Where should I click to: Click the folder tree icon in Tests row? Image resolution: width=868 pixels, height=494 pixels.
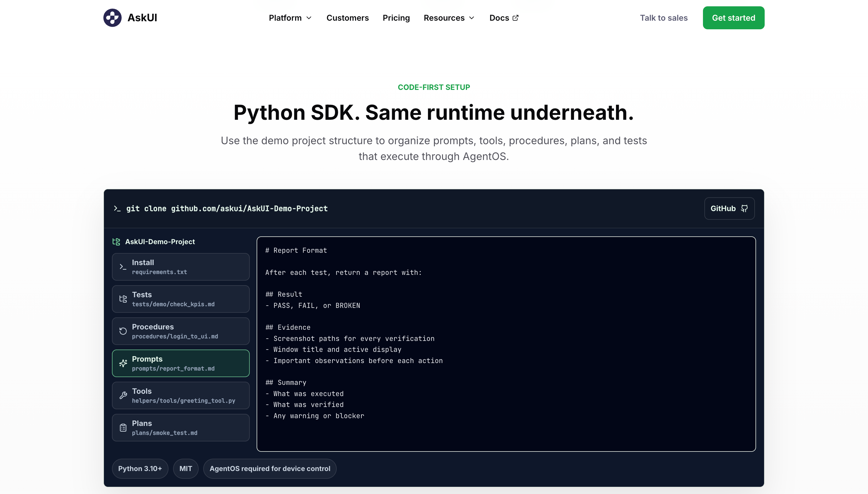click(x=123, y=299)
